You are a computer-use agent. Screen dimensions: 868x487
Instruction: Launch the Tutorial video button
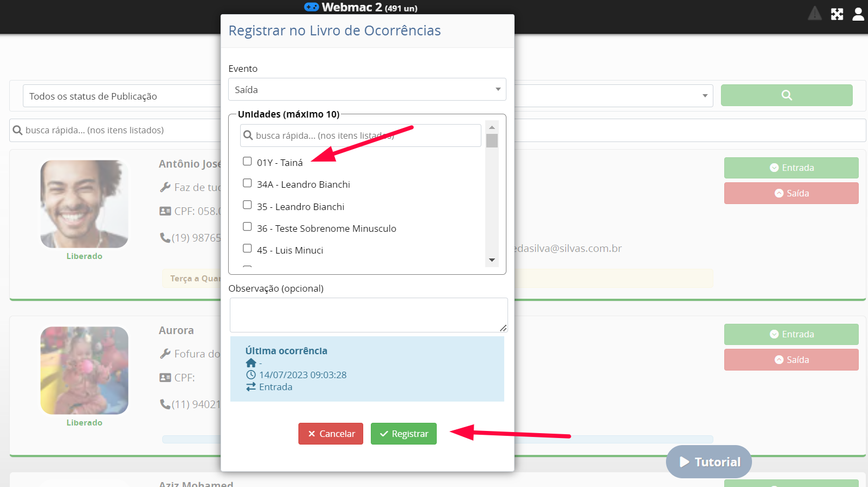coord(708,462)
